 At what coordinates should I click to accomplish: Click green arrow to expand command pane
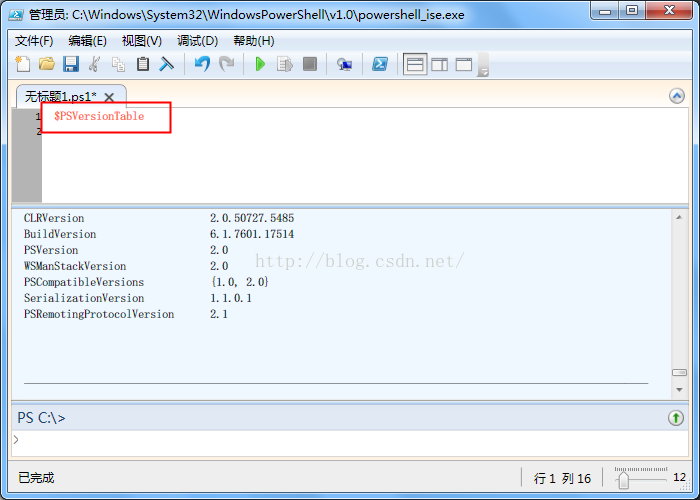click(x=676, y=418)
